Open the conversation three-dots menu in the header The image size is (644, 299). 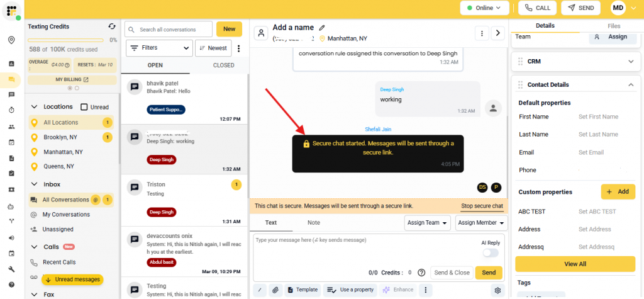[x=482, y=33]
